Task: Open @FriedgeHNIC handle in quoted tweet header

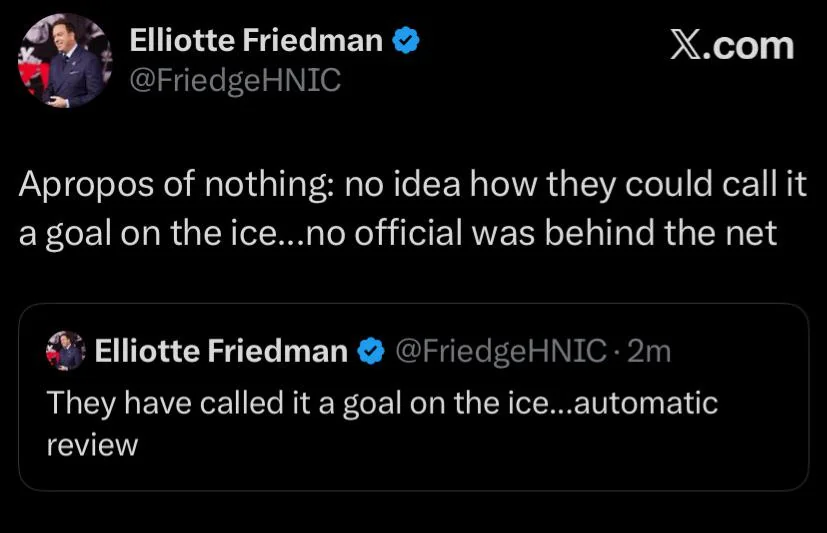Action: coord(500,352)
